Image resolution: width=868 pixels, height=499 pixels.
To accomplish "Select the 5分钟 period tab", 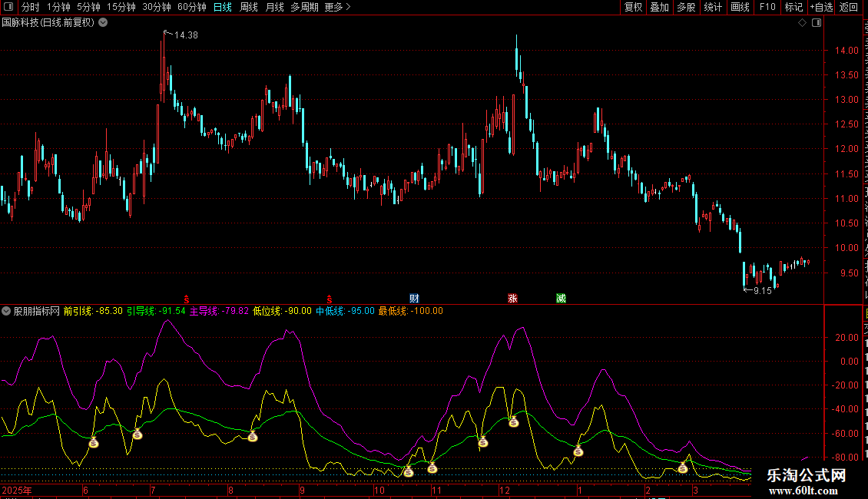I will pos(88,7).
